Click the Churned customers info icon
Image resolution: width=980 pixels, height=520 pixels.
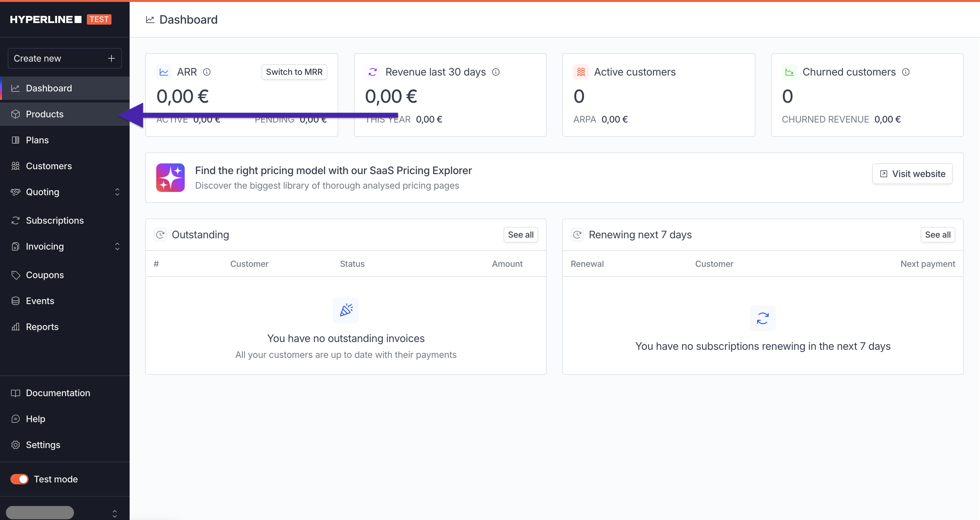(906, 72)
